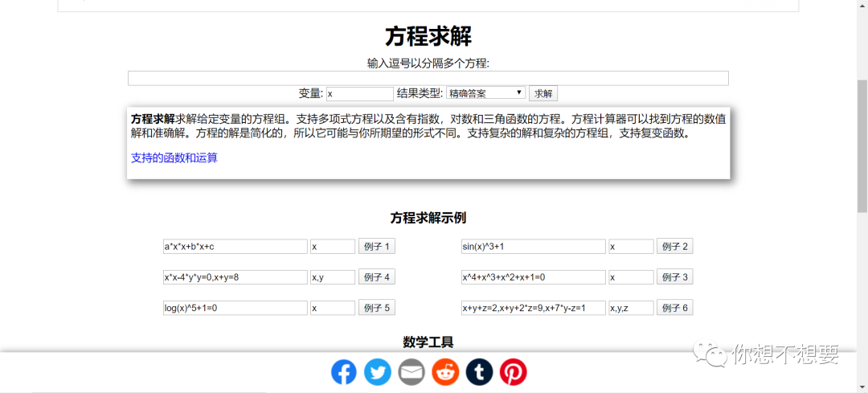Open the 结果类型 dropdown showing 精确答案
Viewport: 868px width, 393px height.
[x=485, y=93]
